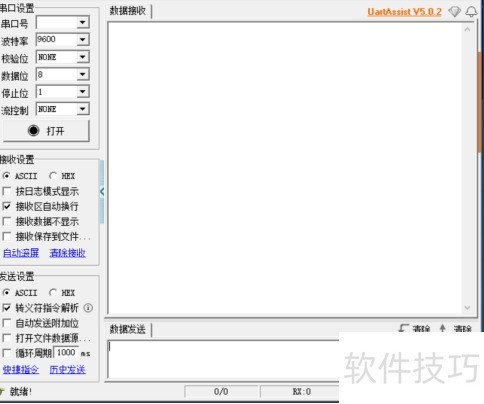Screen dimensions: 484x404
Task: Uncheck the 接收区自动换行 checkbox
Action: [x=7, y=206]
